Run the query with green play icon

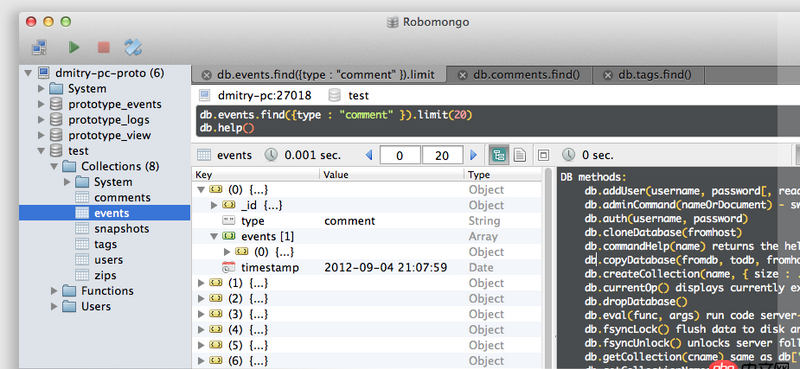(74, 47)
